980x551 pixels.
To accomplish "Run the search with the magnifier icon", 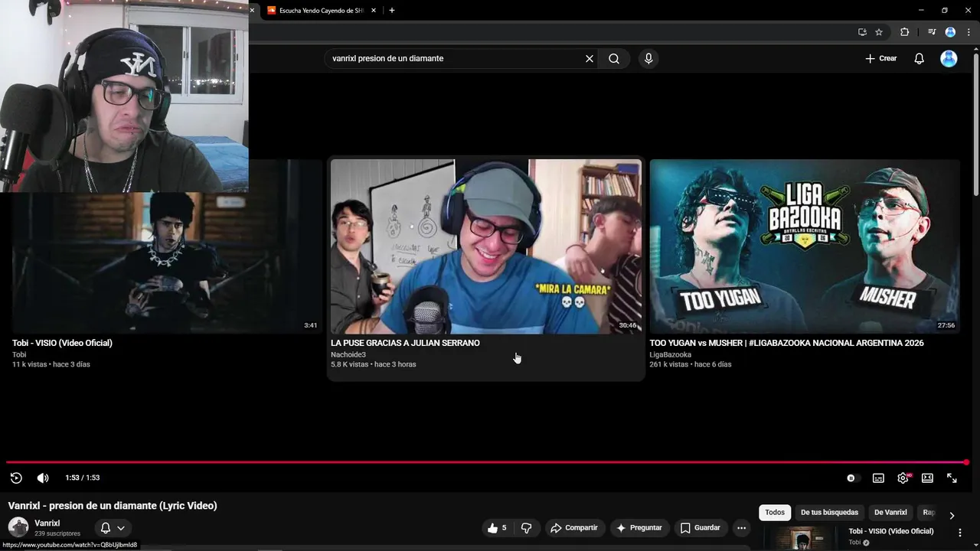I will point(614,58).
